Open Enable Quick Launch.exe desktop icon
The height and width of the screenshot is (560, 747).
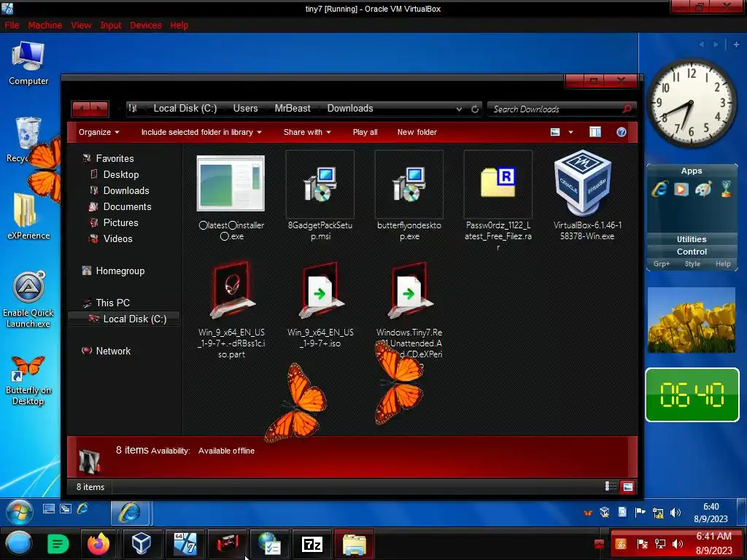point(28,300)
